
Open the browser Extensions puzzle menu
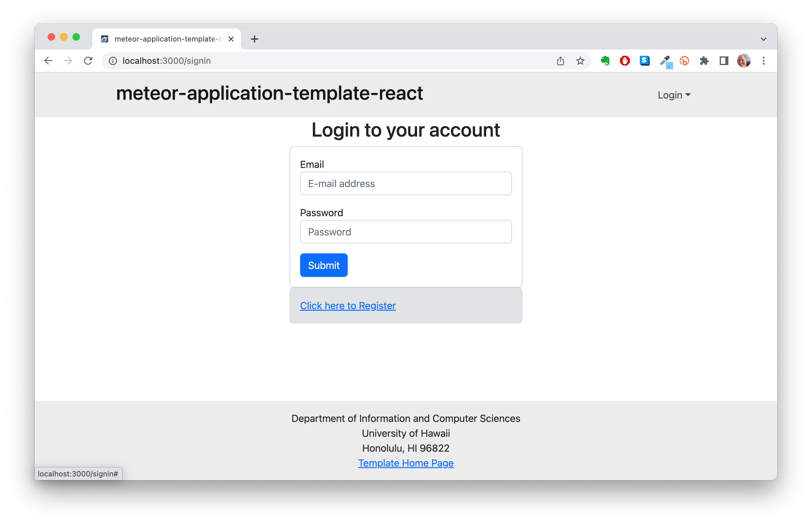(x=704, y=61)
